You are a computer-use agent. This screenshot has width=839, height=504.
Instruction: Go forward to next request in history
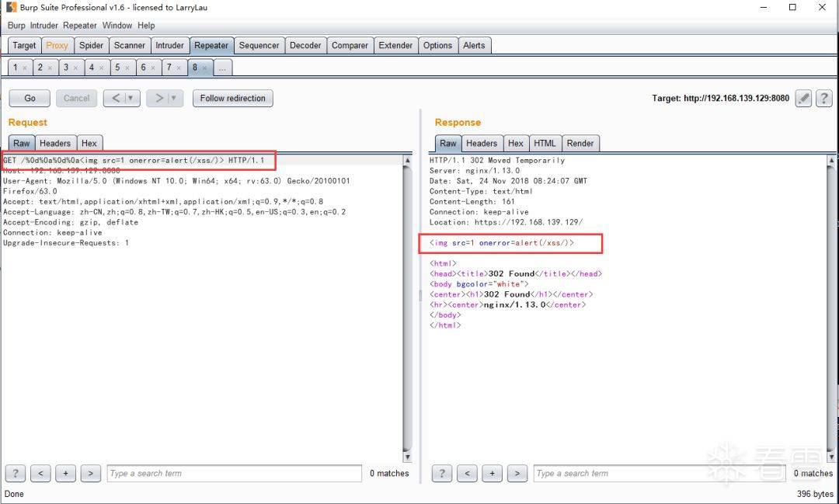coord(158,99)
